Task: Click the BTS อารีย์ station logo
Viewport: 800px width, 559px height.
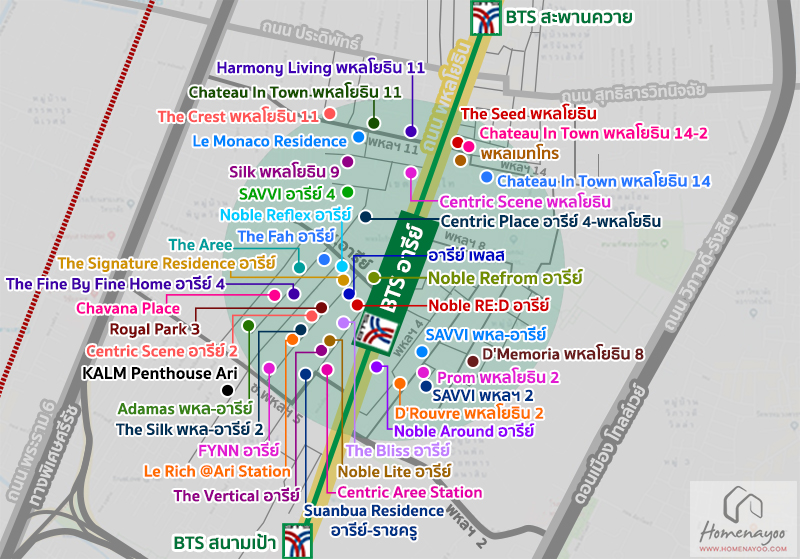Action: coord(375,332)
